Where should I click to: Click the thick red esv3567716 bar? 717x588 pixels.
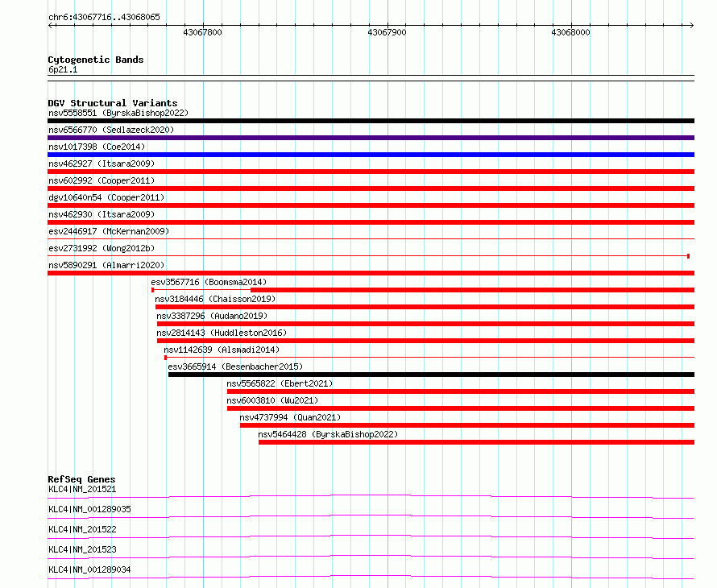point(472,290)
